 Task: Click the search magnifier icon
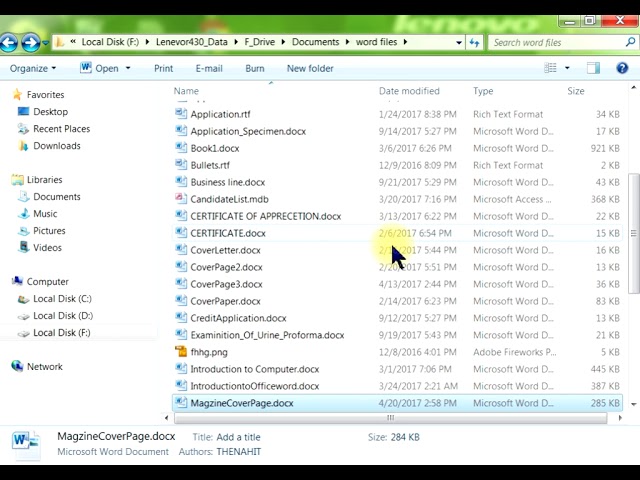click(630, 42)
